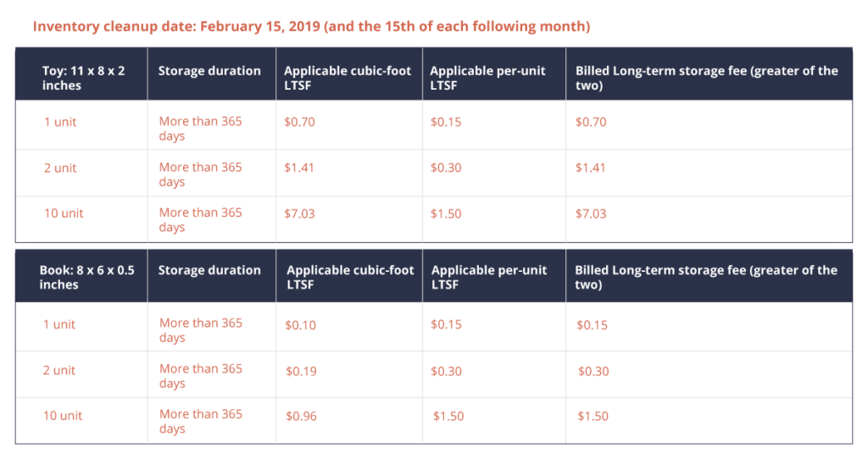
Task: Select the Toy 1 unit row label
Action: [x=60, y=122]
